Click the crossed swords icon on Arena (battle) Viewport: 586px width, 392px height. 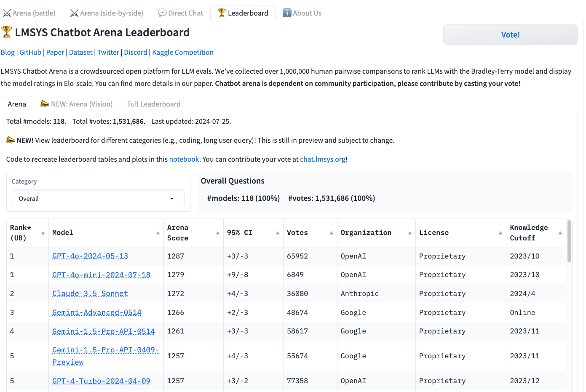[7, 13]
